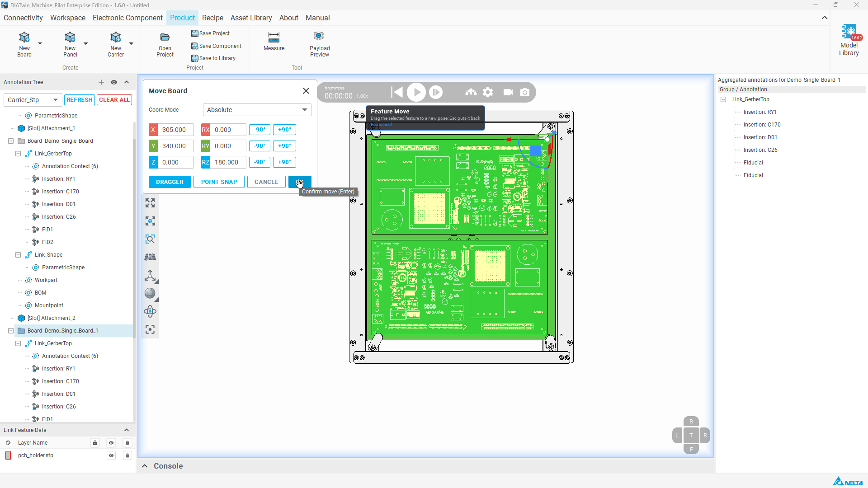The width and height of the screenshot is (868, 488).
Task: Select the Workpart tree item
Action: point(46,280)
